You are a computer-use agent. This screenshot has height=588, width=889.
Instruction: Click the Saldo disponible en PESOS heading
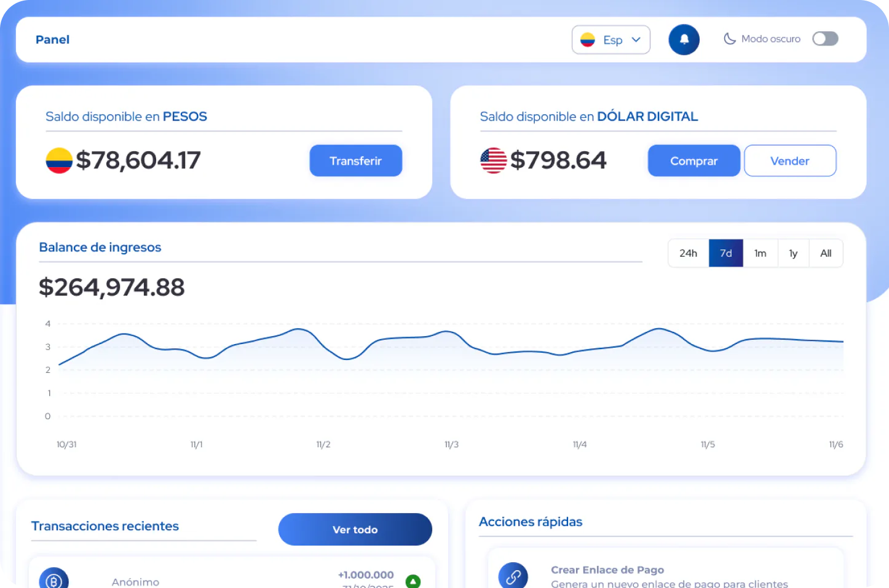pos(126,116)
